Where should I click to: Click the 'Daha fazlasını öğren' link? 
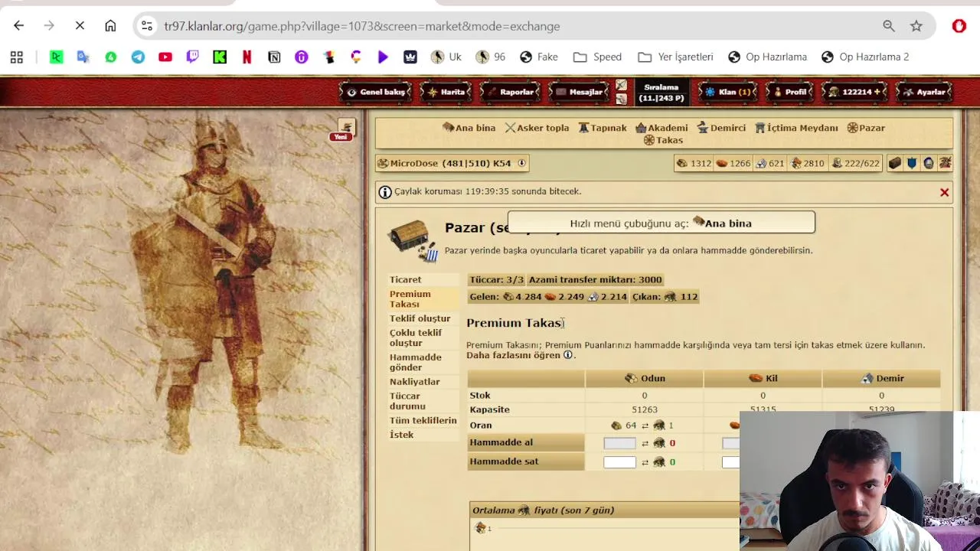click(x=513, y=355)
